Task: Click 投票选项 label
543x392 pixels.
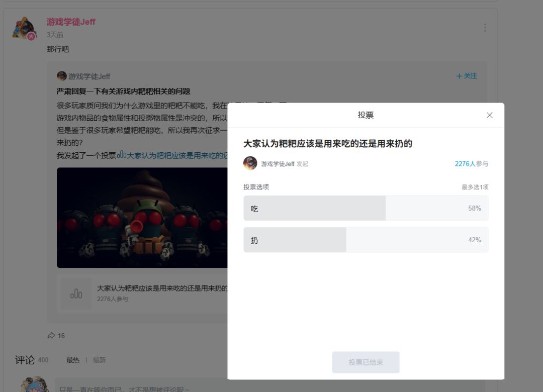Action: tap(256, 187)
